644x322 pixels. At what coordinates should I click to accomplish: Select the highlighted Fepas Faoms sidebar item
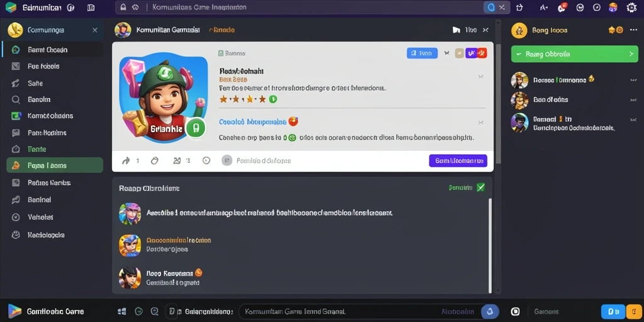[x=55, y=165]
